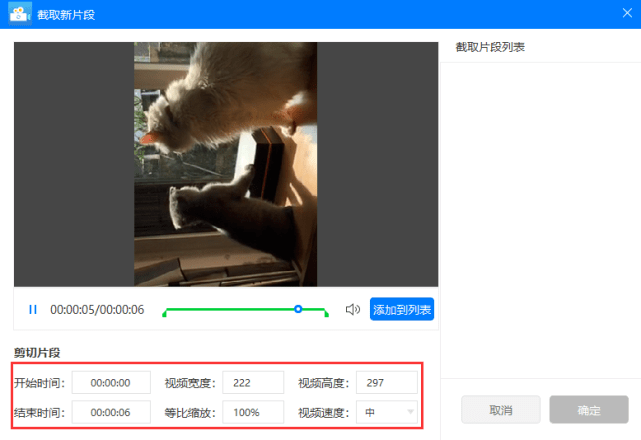Mute the speaker volume icon
Screen dimensions: 641x440
pos(353,310)
